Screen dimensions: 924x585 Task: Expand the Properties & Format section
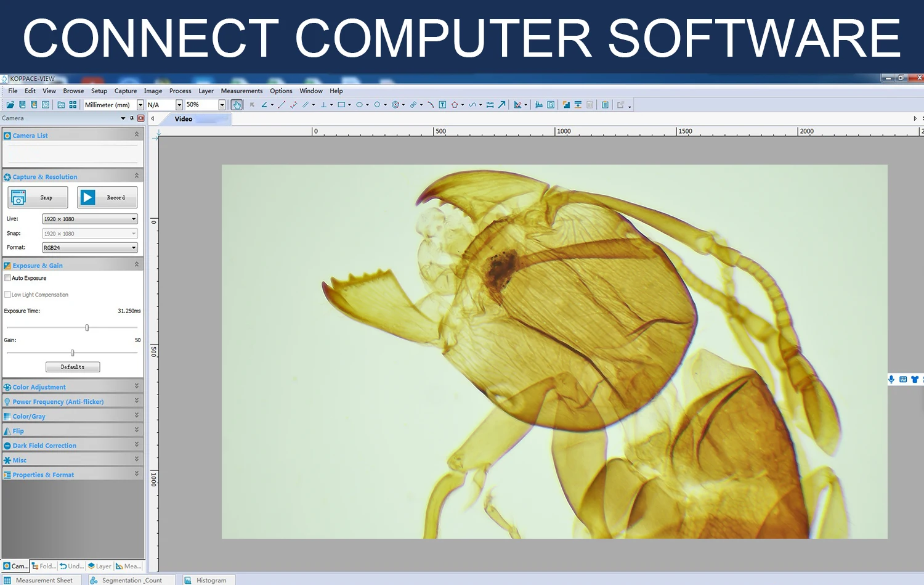[x=73, y=475]
